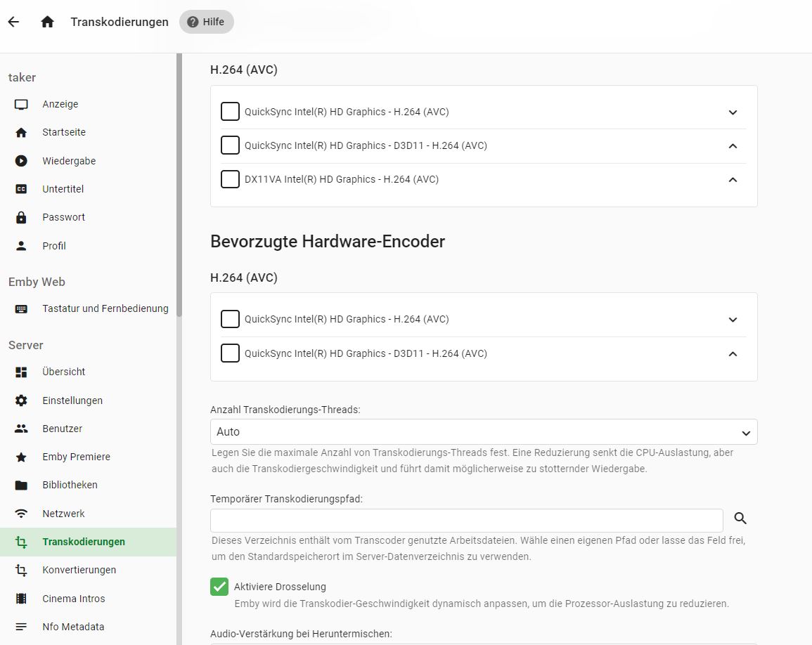The image size is (812, 645).
Task: Move decoder QuickSync H.264 down
Action: pyautogui.click(x=733, y=112)
